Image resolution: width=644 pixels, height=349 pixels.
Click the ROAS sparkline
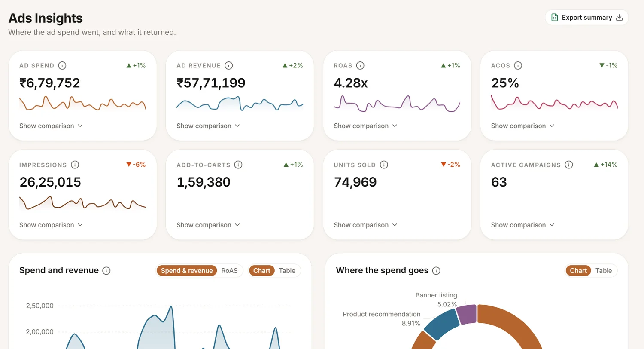[397, 103]
